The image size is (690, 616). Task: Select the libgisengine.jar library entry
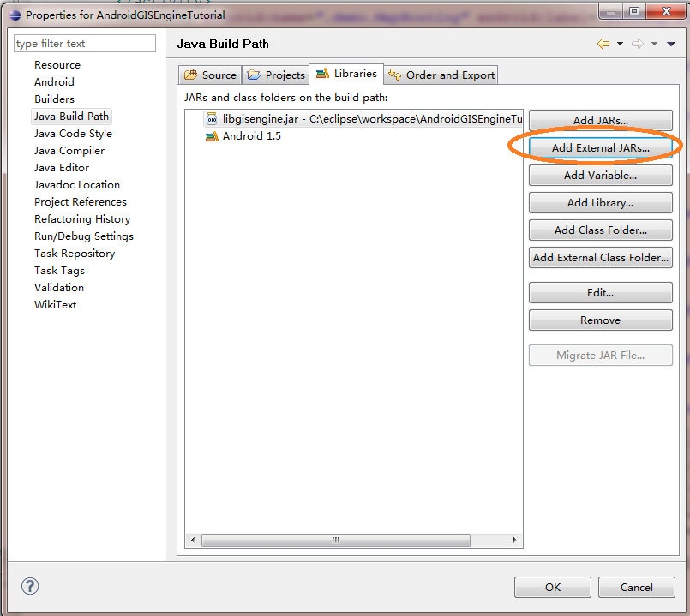[x=363, y=119]
